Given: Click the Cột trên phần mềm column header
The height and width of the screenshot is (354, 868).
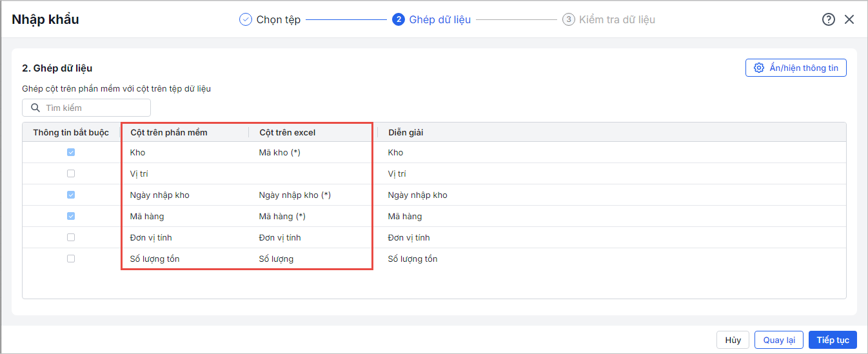Looking at the screenshot, I should (184, 132).
